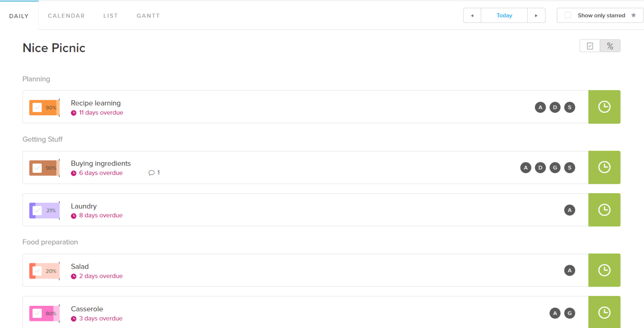This screenshot has height=328, width=644.
Task: Switch to percent progress view icon
Action: (610, 46)
